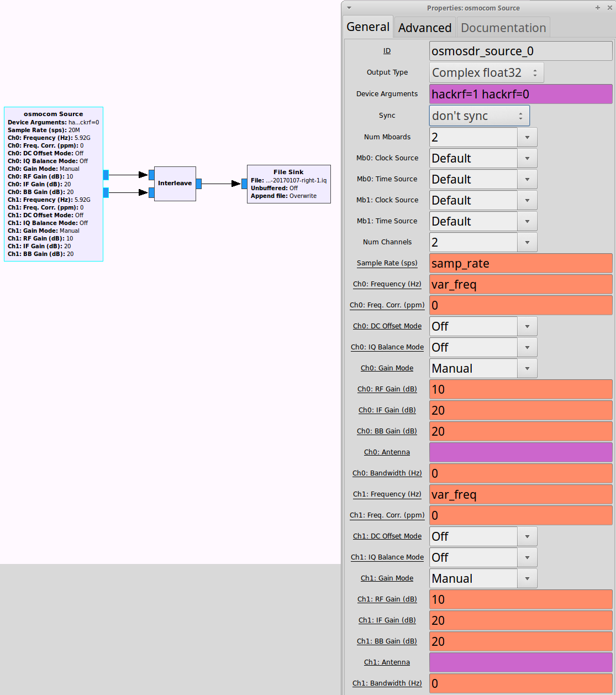The width and height of the screenshot is (616, 695).
Task: Click the upper output port of osmocom Source
Action: pyautogui.click(x=106, y=175)
